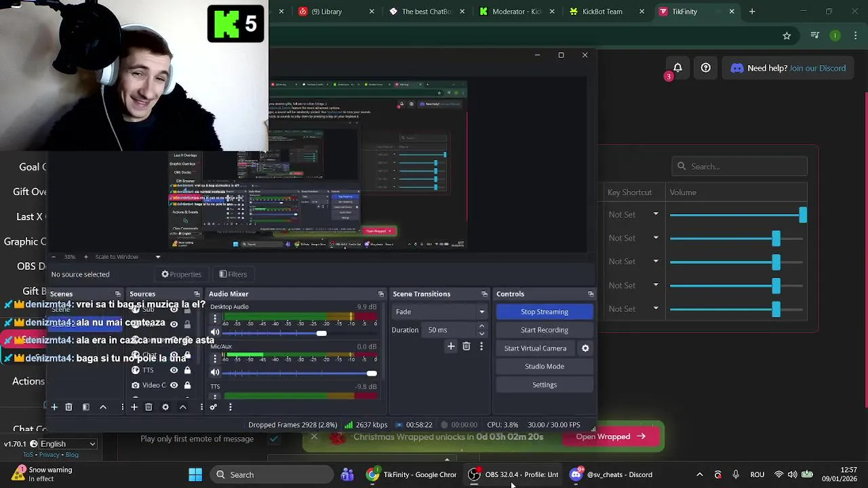Click the Duration 50 ms field
Viewport: 868px width, 488px height.
click(450, 330)
